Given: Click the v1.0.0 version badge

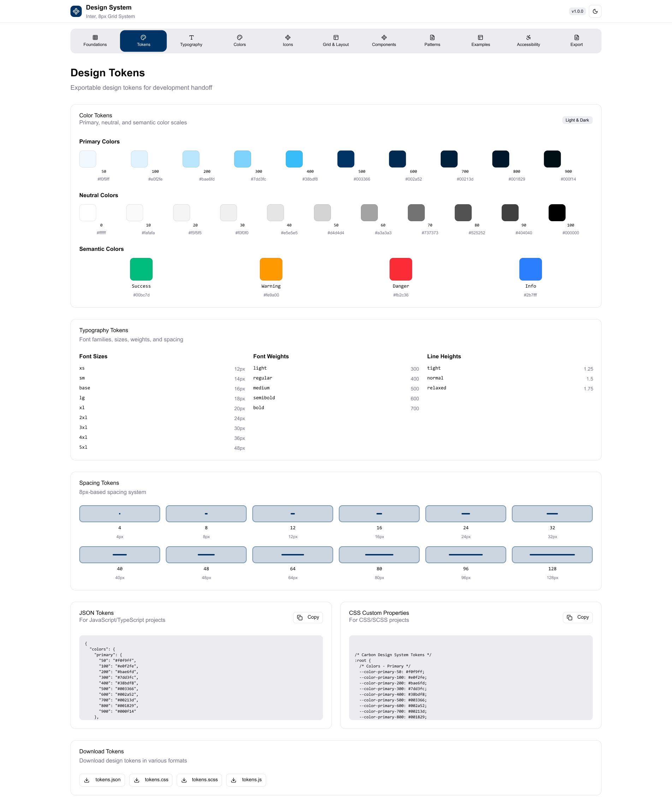Looking at the screenshot, I should (577, 11).
